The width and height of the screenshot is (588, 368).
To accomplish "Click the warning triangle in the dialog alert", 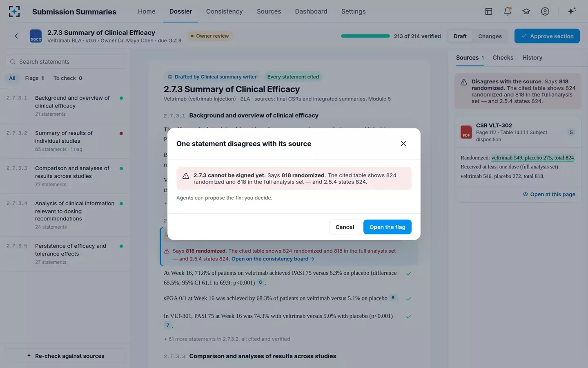I will [186, 176].
